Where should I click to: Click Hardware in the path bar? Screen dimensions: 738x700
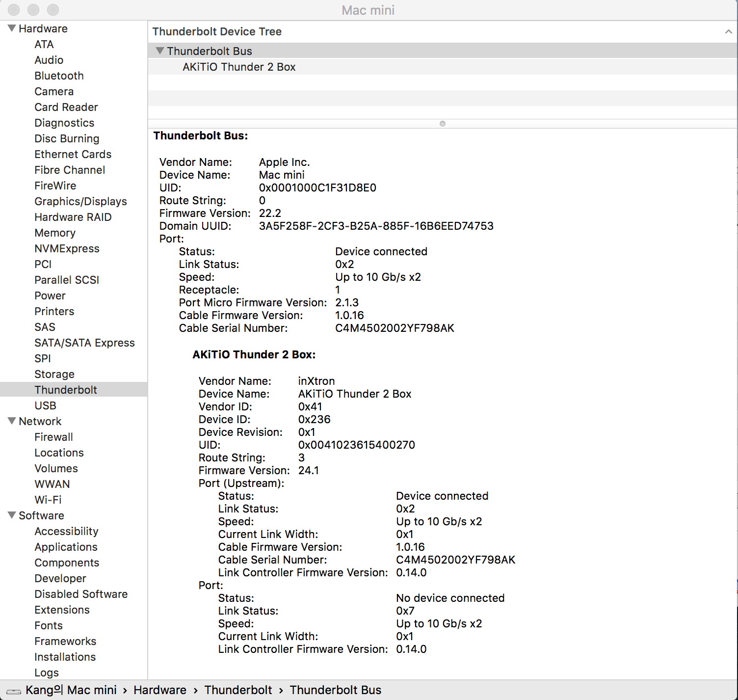click(160, 690)
